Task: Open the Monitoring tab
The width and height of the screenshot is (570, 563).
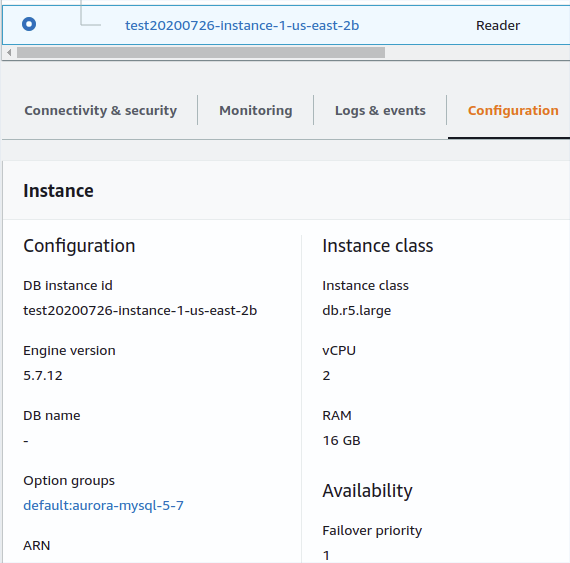Action: click(256, 110)
